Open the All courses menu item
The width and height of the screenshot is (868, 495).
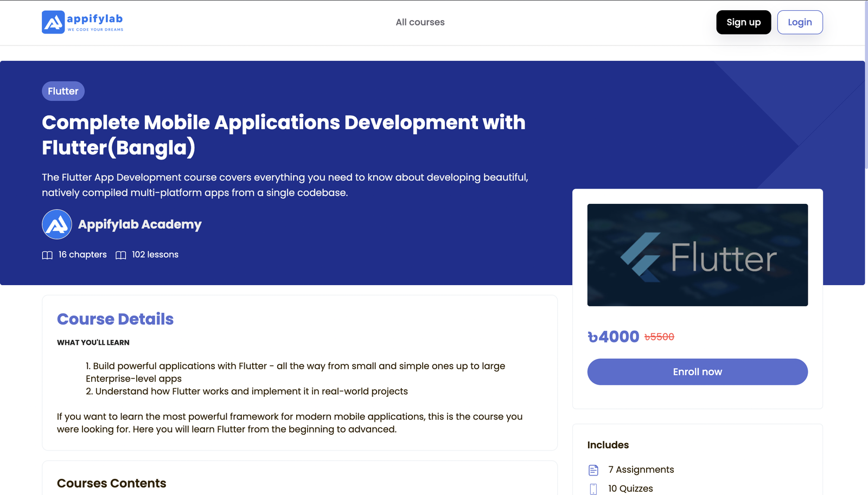[x=420, y=22]
